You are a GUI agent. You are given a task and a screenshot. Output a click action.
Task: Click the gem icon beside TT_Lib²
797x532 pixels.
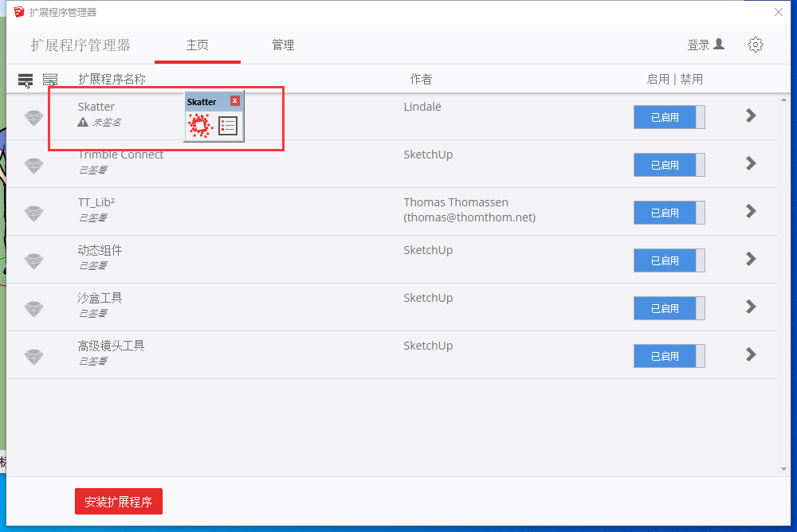click(34, 213)
